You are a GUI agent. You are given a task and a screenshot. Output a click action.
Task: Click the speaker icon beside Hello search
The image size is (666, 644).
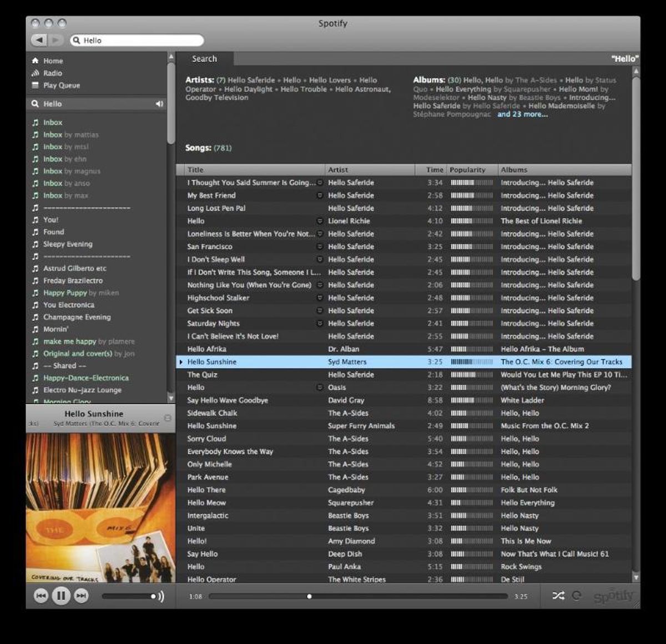pos(160,104)
